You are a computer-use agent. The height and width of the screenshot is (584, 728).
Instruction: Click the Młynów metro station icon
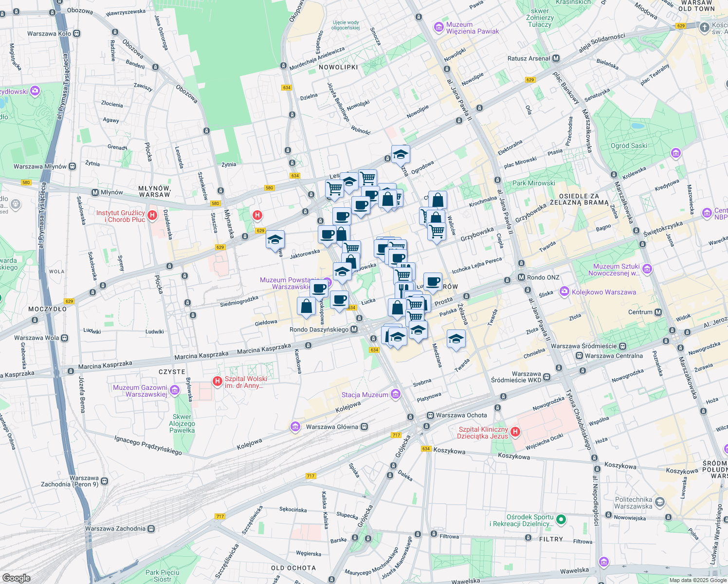click(95, 192)
